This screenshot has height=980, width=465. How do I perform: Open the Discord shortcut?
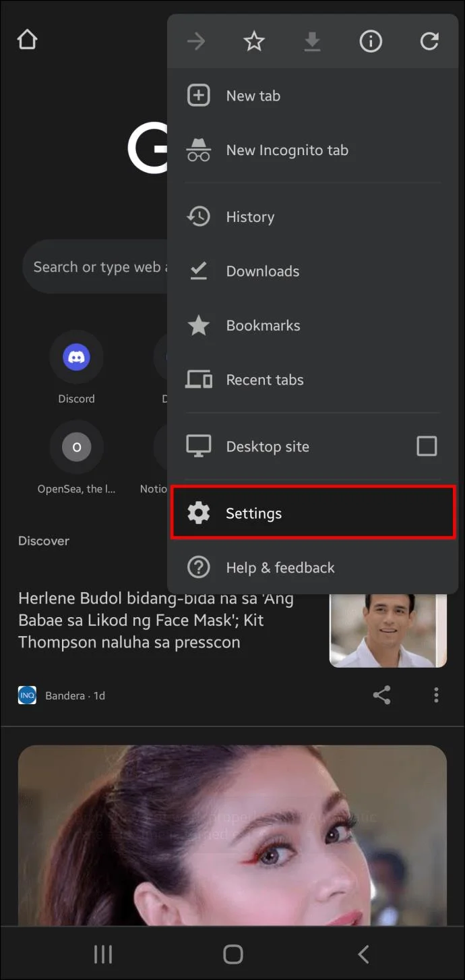point(76,357)
